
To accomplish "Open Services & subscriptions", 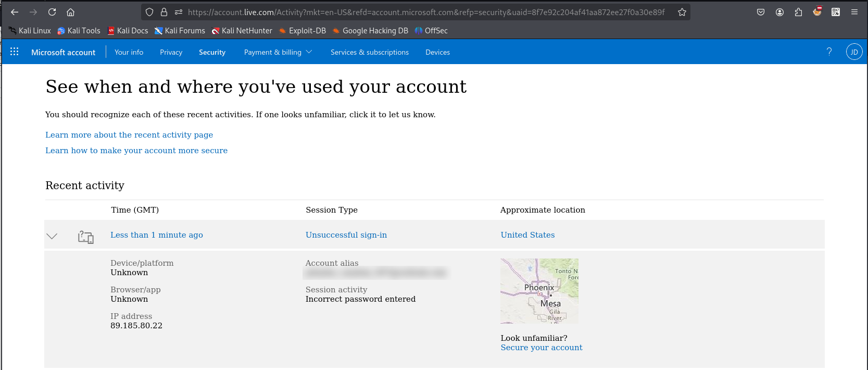I will [x=370, y=52].
